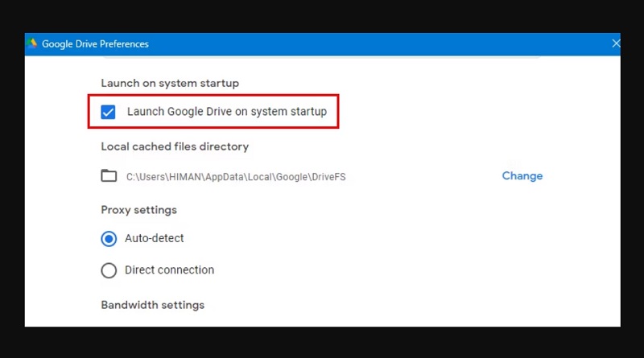Click the folder icon beside cache path
The height and width of the screenshot is (358, 644).
point(109,175)
